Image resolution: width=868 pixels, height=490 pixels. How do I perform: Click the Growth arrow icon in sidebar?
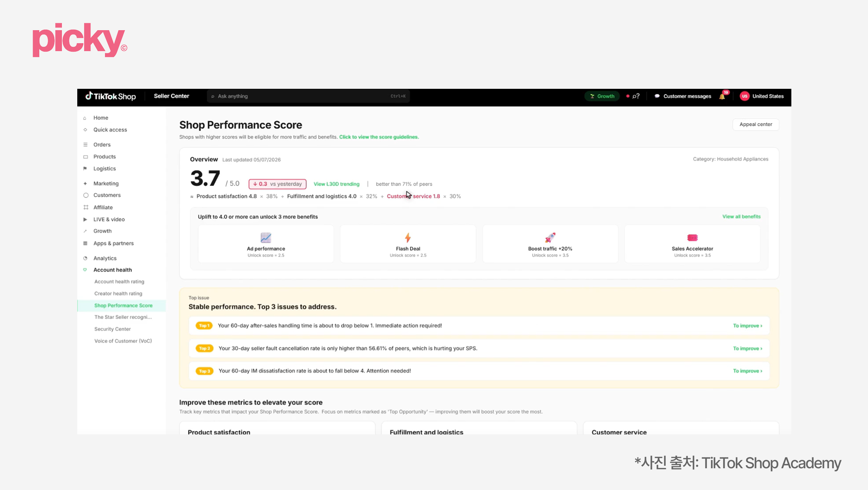pyautogui.click(x=85, y=231)
